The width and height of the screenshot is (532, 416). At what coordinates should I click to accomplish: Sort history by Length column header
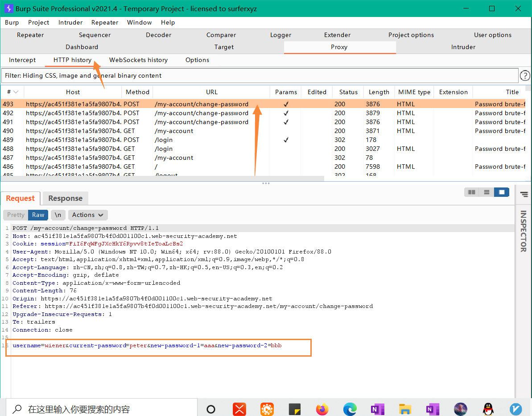point(379,92)
